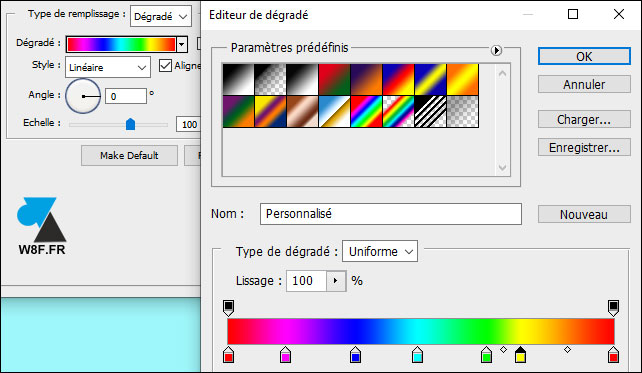The image size is (642, 373).
Task: Click the midpoint diamond between green and yellow
Action: tap(504, 350)
